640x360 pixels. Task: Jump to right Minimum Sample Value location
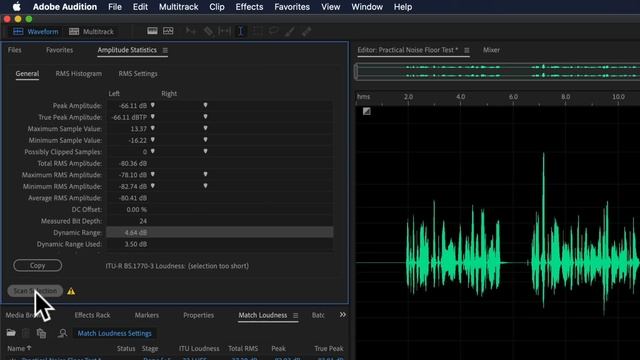[205, 140]
